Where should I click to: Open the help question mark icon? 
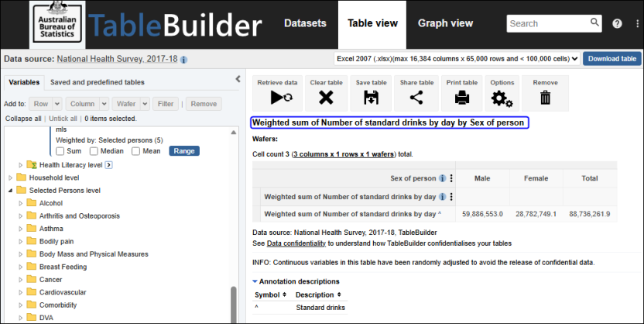617,23
